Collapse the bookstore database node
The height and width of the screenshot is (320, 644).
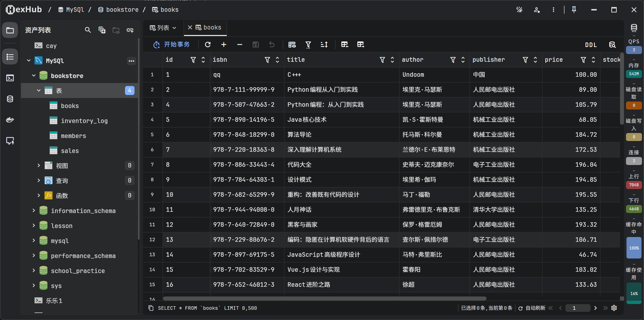click(34, 75)
